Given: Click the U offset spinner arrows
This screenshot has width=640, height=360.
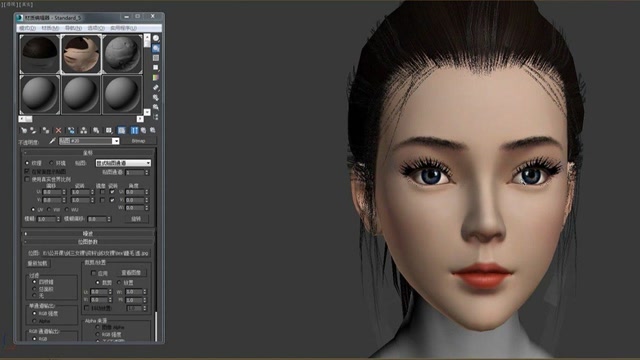Looking at the screenshot, I should point(64,192).
